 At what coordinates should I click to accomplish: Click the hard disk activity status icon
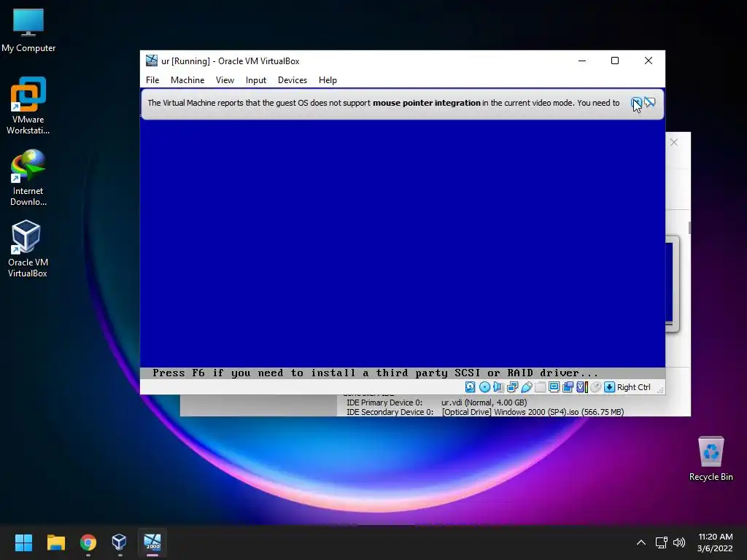[x=471, y=387]
